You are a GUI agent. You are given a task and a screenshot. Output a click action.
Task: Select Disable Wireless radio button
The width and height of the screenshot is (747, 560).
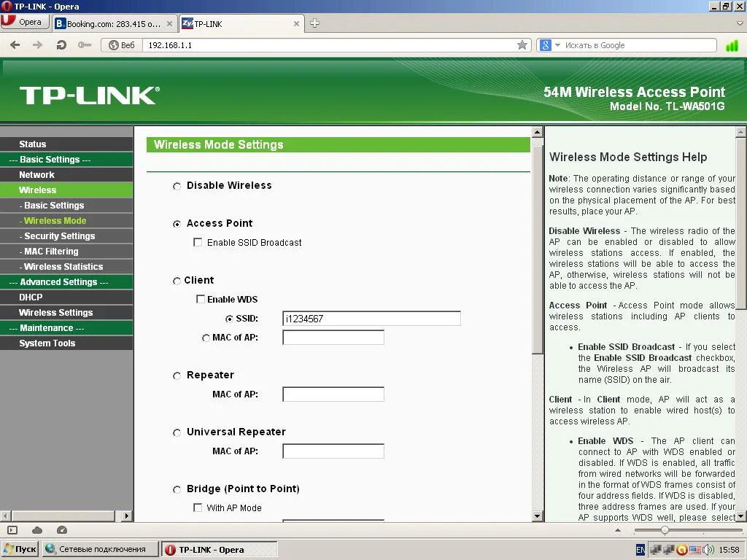[x=177, y=186]
